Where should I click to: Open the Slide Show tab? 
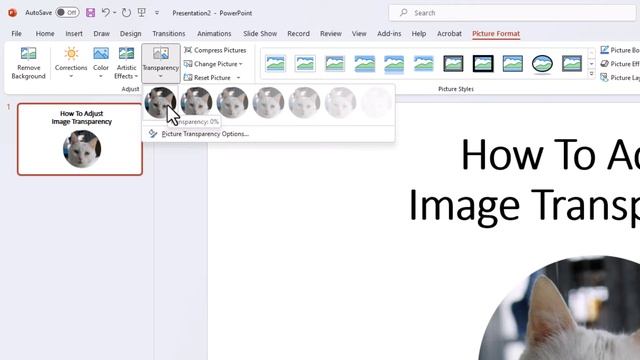pyautogui.click(x=260, y=33)
